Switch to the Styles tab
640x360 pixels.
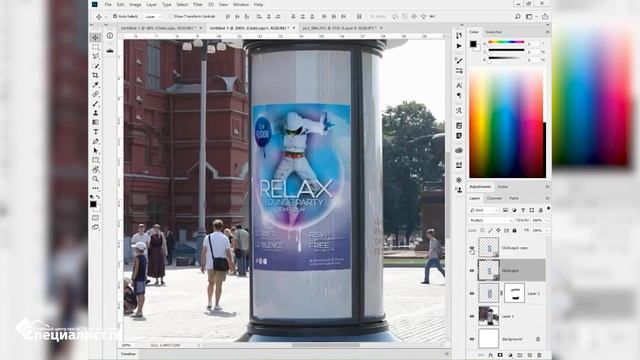click(502, 187)
